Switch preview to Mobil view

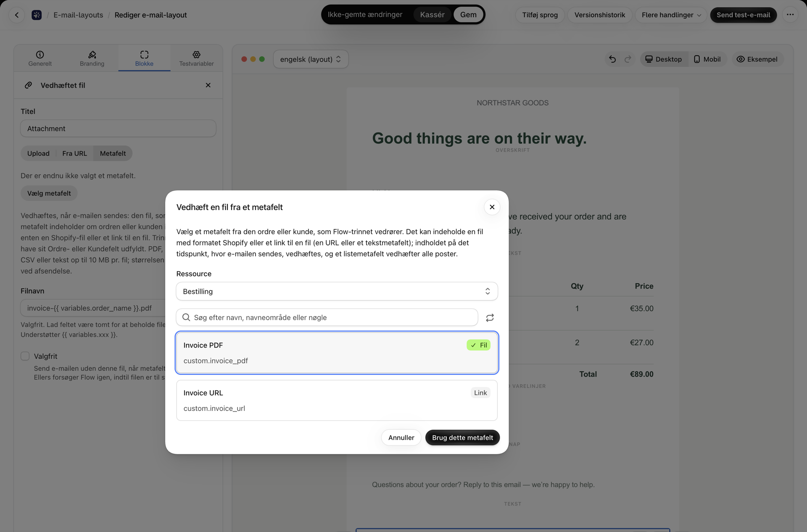[707, 59]
